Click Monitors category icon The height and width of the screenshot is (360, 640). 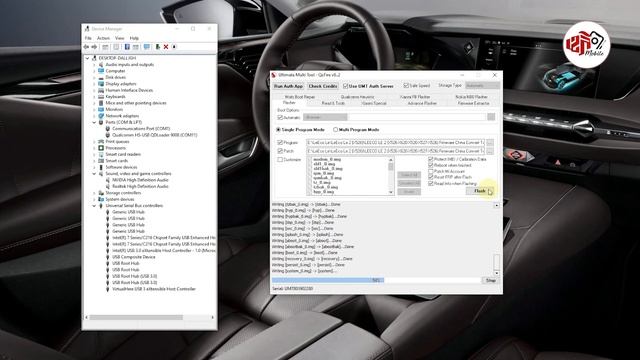(101, 109)
